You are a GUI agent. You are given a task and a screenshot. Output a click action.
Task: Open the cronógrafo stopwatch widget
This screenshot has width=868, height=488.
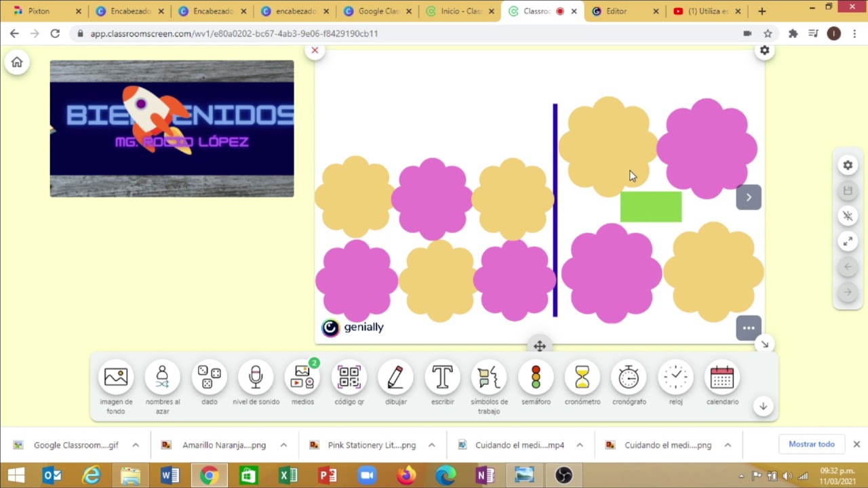pos(629,377)
